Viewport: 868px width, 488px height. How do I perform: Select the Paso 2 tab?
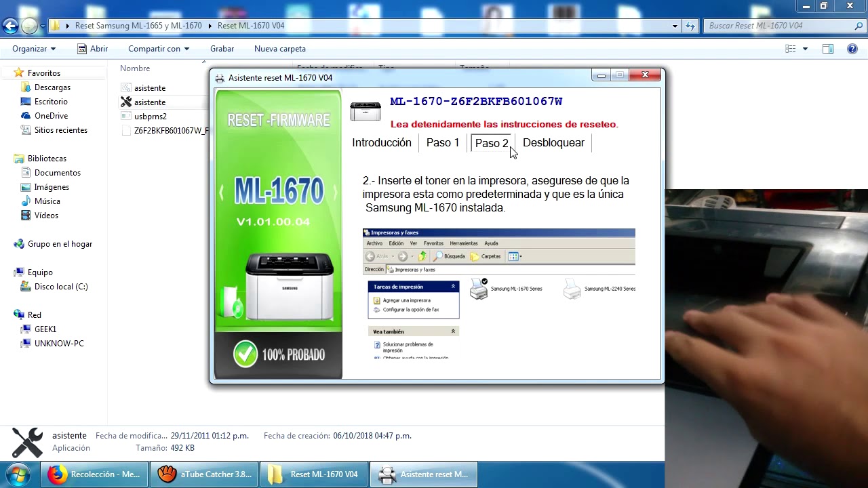pos(492,143)
